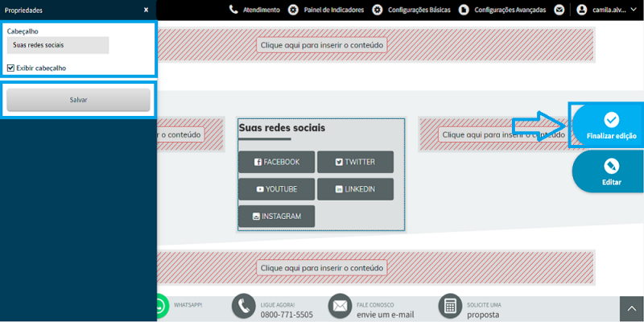Screen dimensions: 644x322
Task: Open Painel de Indicadores menu
Action: point(333,10)
